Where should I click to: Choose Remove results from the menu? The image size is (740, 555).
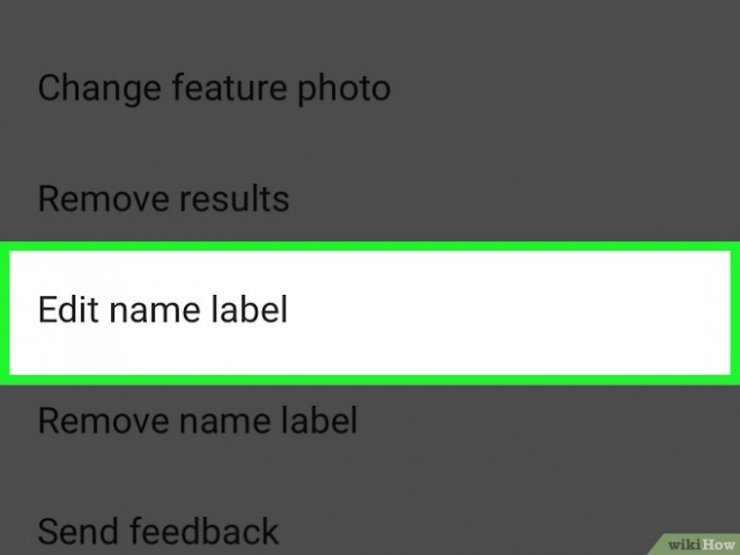(370, 199)
